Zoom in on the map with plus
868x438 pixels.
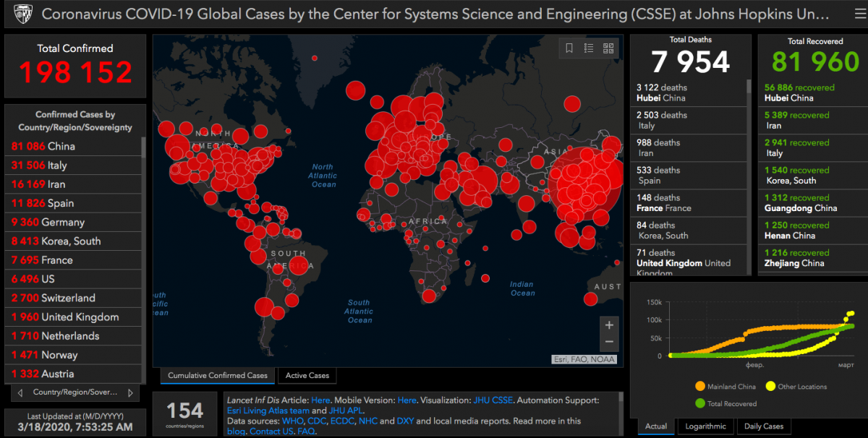tap(609, 325)
